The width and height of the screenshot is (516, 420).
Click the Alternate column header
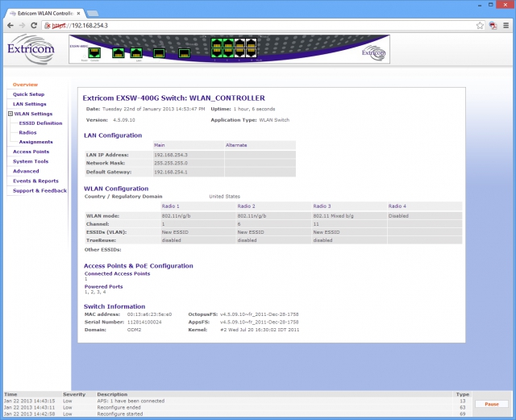coord(236,145)
